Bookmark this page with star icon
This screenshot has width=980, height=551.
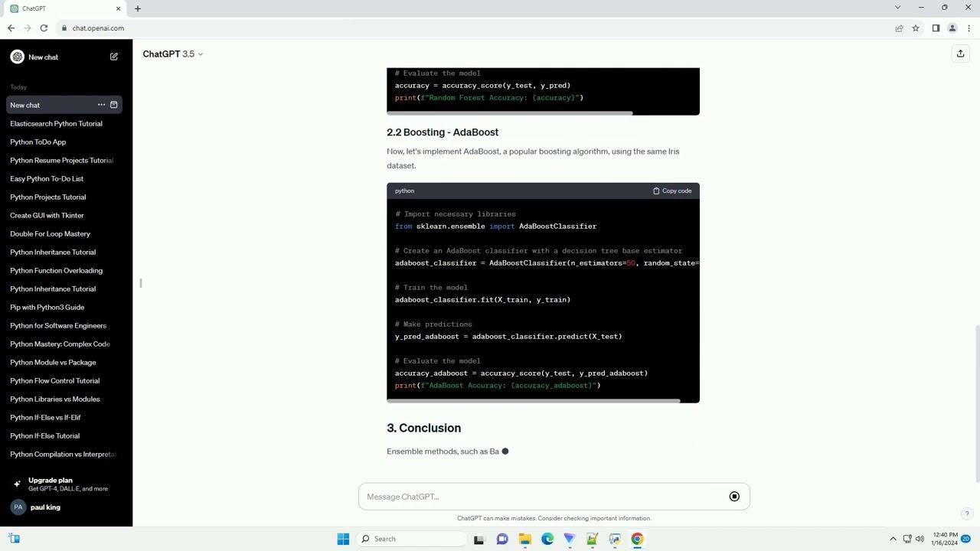point(916,28)
